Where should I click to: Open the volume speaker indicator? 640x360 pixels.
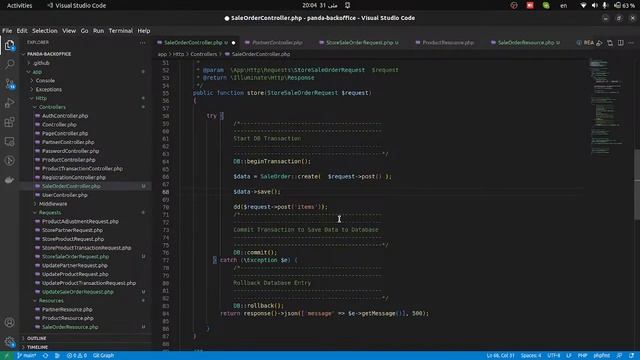pos(594,5)
